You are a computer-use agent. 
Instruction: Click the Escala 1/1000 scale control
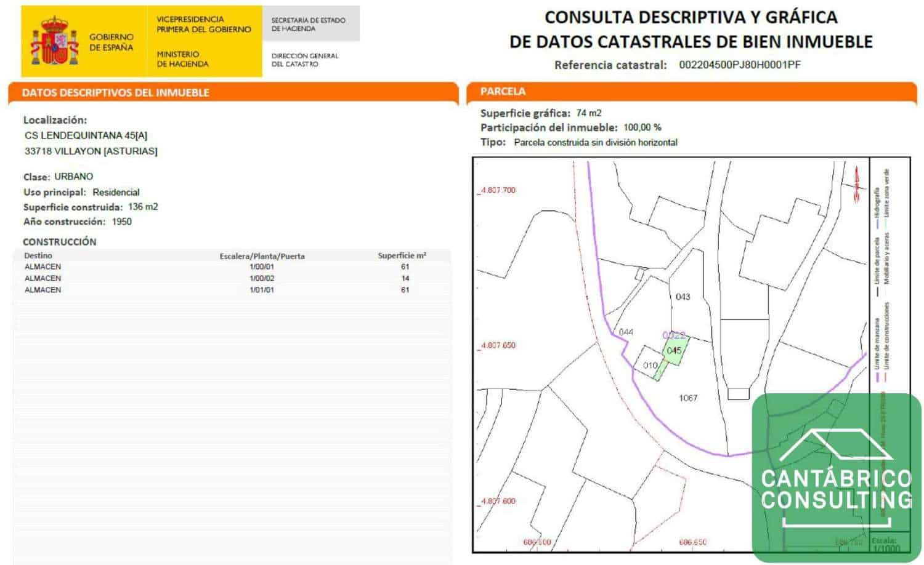tap(885, 544)
